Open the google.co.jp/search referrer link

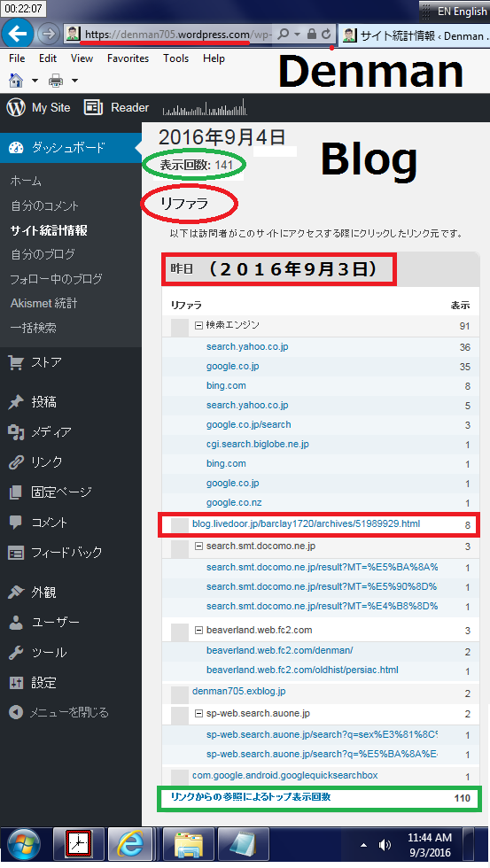pyautogui.click(x=249, y=424)
